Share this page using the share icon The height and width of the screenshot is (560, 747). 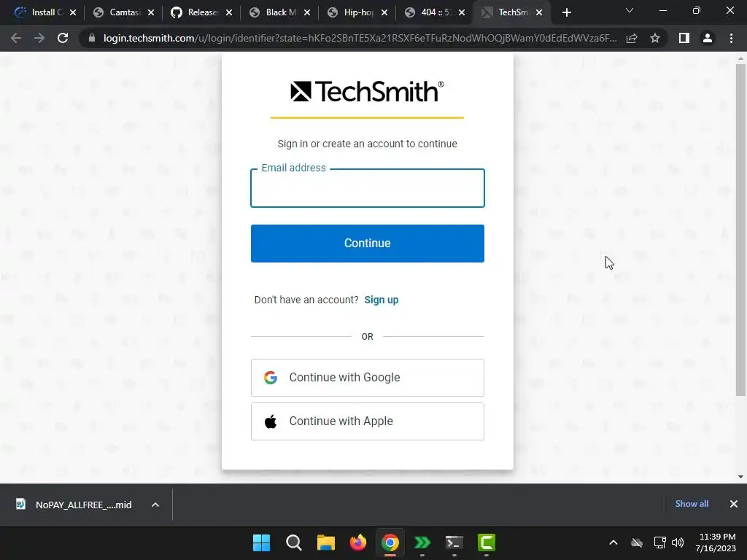click(x=632, y=38)
